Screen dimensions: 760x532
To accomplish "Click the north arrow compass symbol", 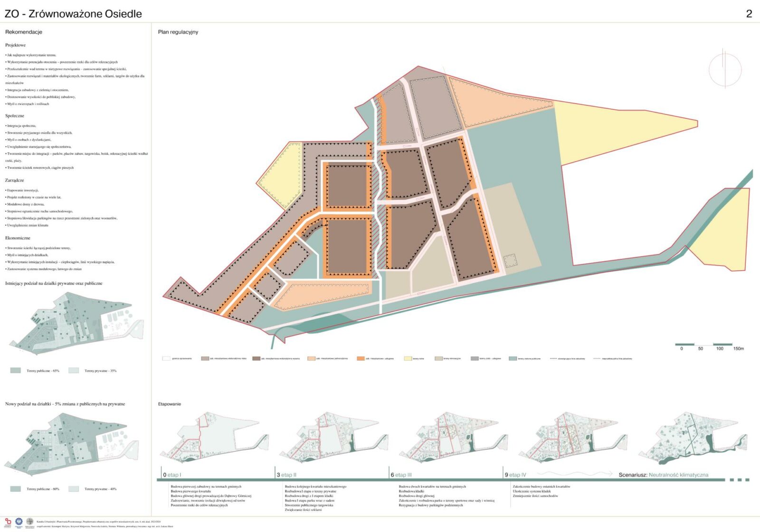I will point(725,69).
